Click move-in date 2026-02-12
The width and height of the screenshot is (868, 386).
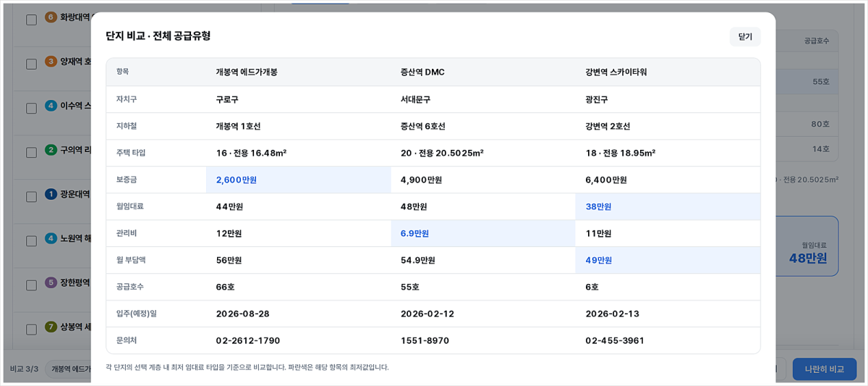427,314
